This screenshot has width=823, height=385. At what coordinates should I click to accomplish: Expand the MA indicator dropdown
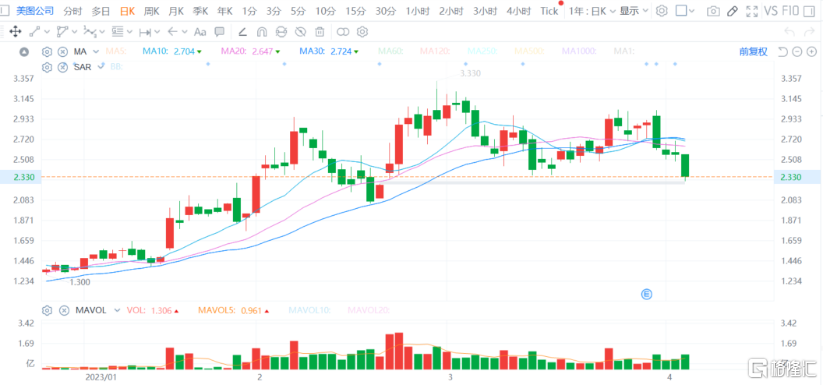click(x=96, y=51)
